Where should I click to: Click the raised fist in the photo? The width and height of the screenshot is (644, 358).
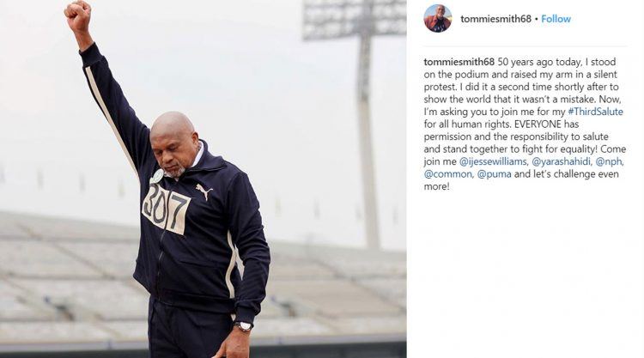pos(77,15)
